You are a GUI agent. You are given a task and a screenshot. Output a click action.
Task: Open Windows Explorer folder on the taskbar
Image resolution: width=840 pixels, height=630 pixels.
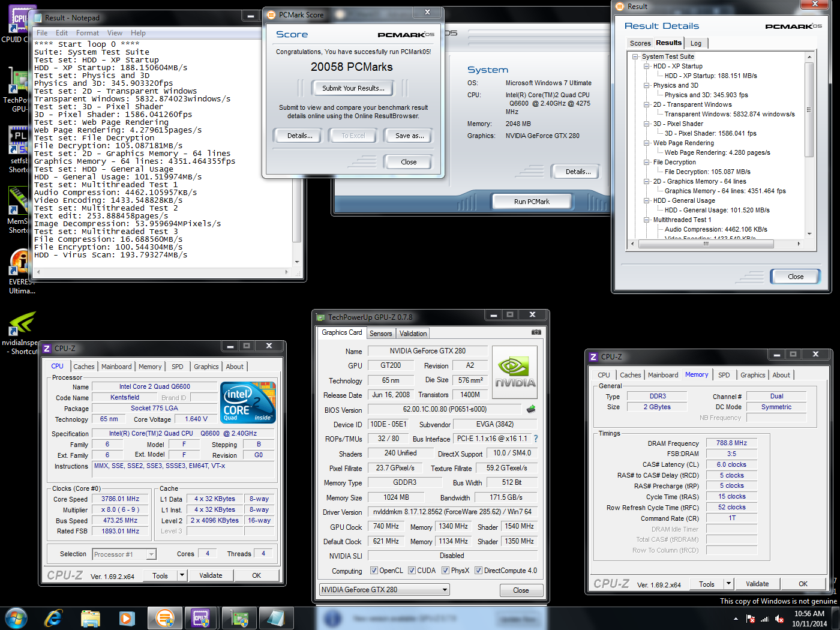91,618
